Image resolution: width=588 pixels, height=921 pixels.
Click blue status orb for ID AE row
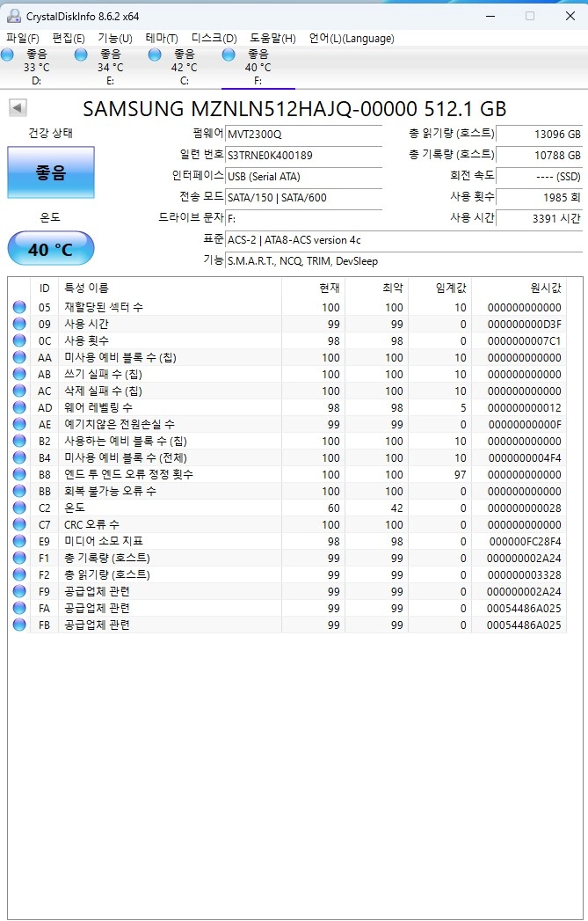19,424
